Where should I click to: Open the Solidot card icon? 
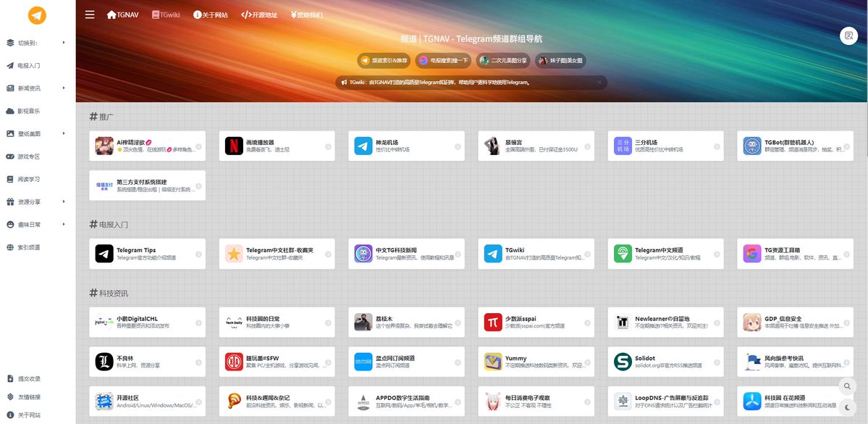[623, 362]
